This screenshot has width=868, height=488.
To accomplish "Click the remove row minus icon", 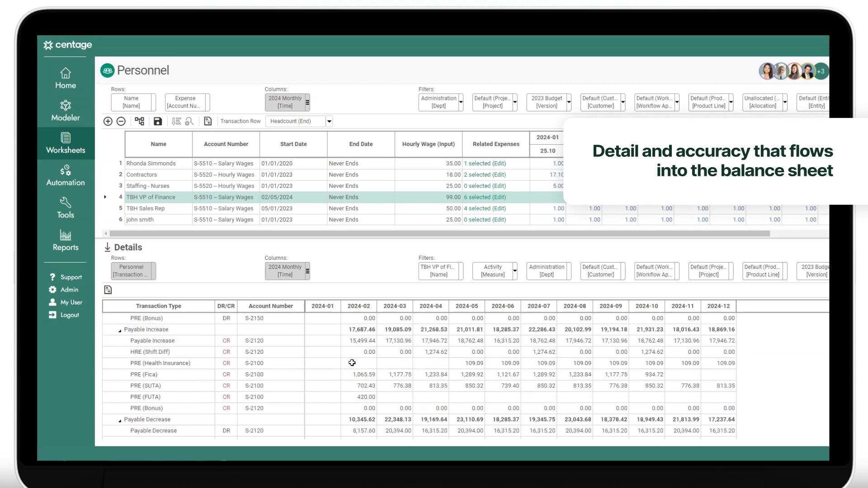I will point(121,121).
